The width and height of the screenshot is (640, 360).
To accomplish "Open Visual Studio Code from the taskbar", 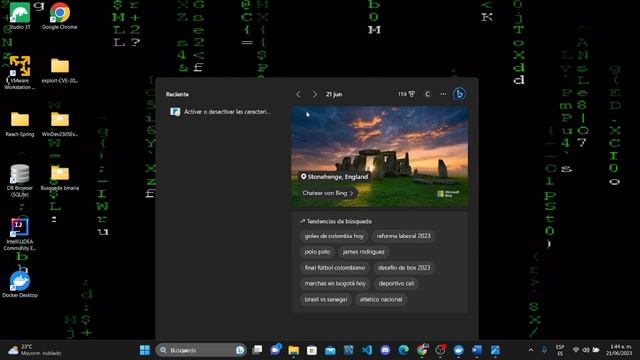I will point(367,350).
